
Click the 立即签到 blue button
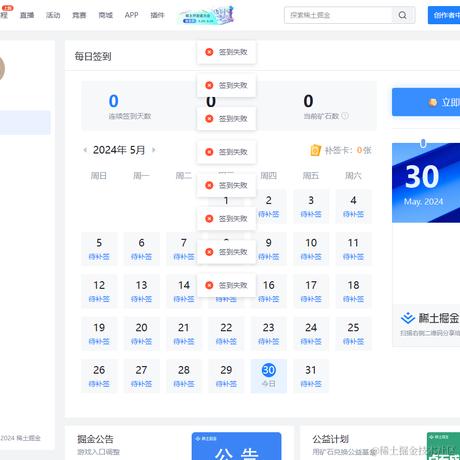[x=426, y=102]
